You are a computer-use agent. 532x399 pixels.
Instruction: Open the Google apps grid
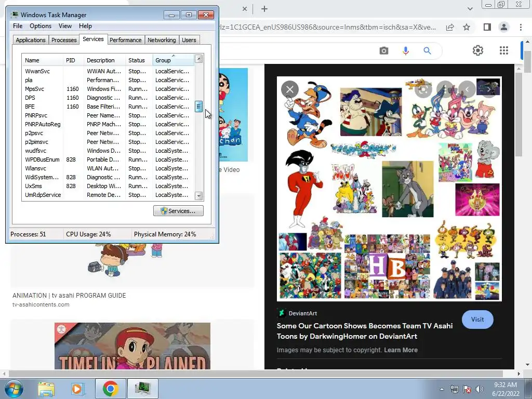pos(504,50)
